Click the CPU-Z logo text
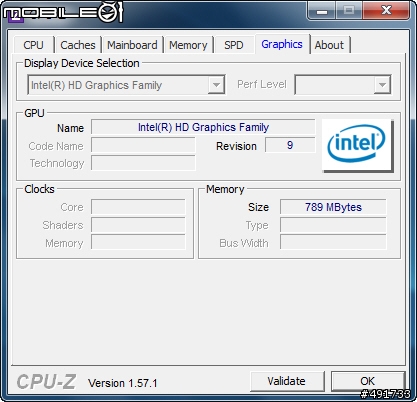This screenshot has height=402, width=417. coord(46,382)
